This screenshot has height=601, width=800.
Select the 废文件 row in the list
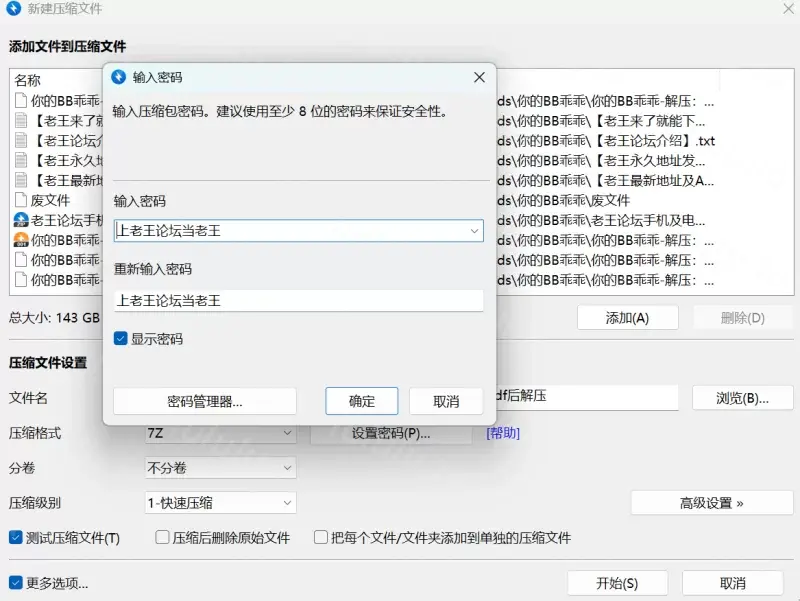pos(50,200)
